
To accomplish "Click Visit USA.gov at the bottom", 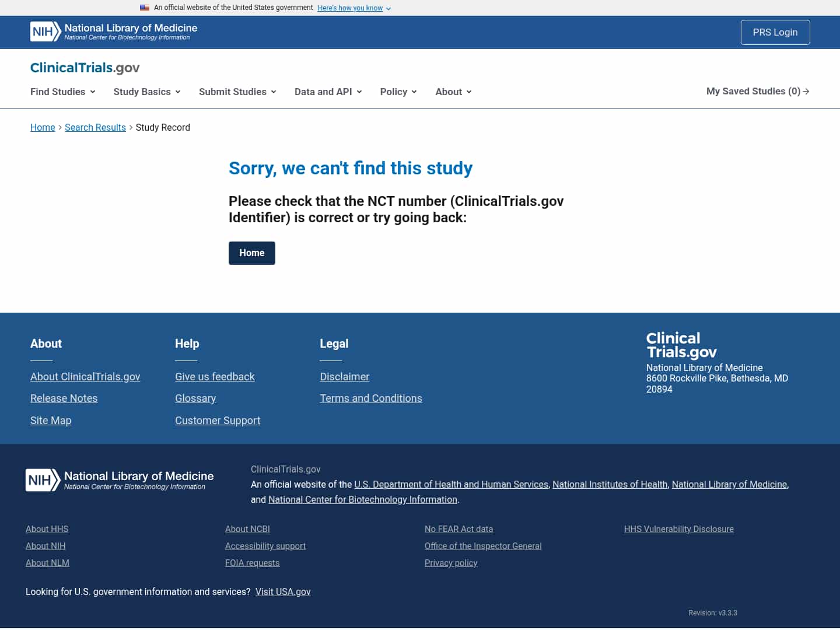I will (283, 591).
